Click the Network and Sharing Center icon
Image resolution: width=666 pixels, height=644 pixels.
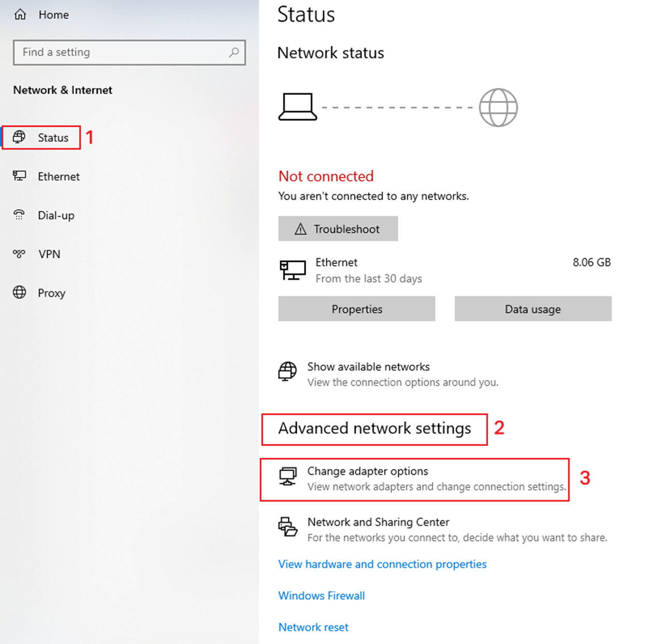coord(288,526)
